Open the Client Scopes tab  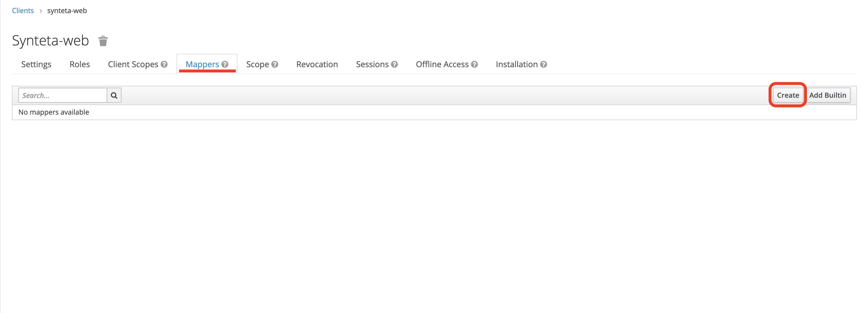(x=133, y=64)
